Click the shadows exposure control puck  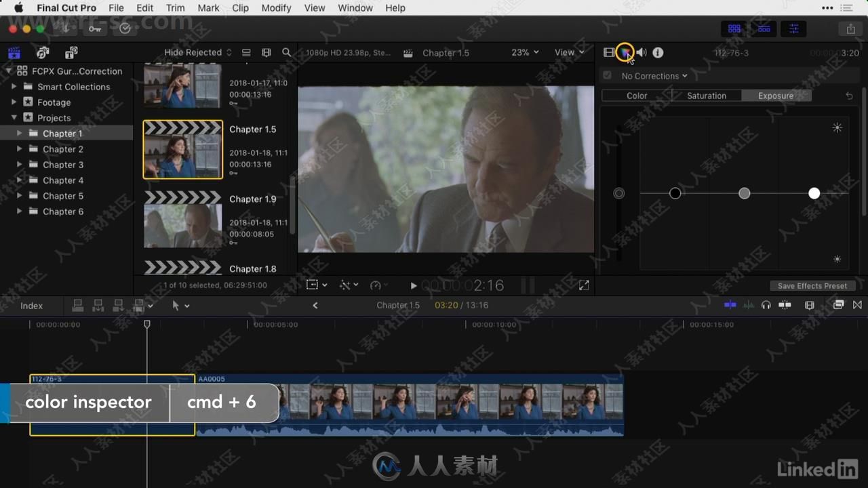tap(675, 193)
